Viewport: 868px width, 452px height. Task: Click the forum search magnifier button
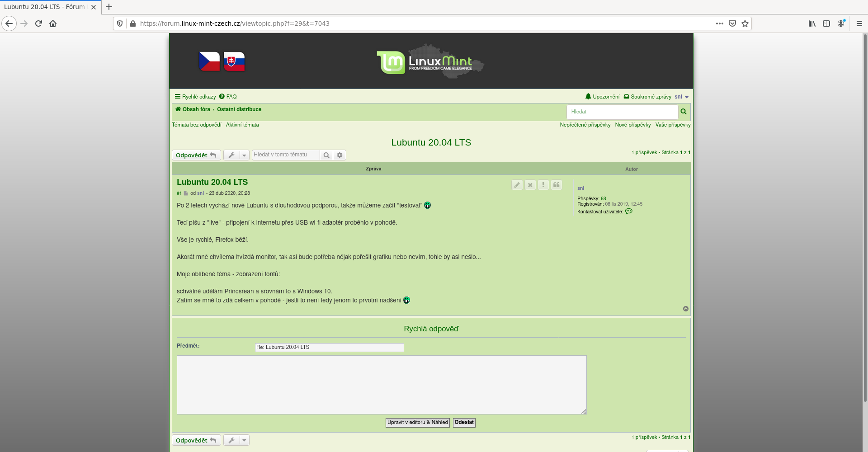(x=684, y=112)
